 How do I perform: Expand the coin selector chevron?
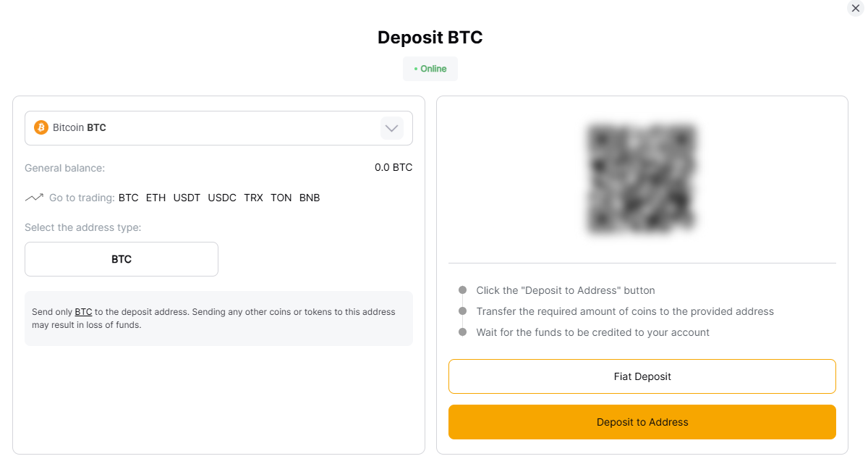point(392,128)
